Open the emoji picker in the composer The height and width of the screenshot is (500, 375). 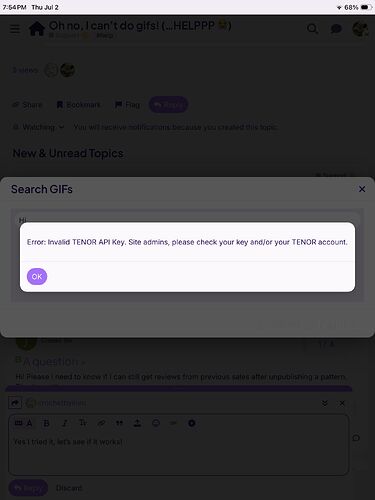click(x=156, y=423)
